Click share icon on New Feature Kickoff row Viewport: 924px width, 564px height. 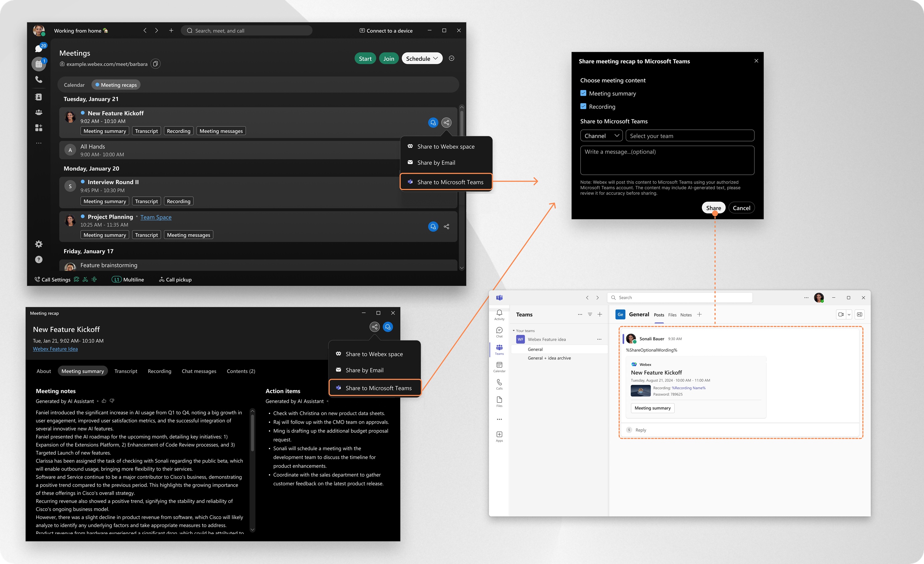pos(446,123)
